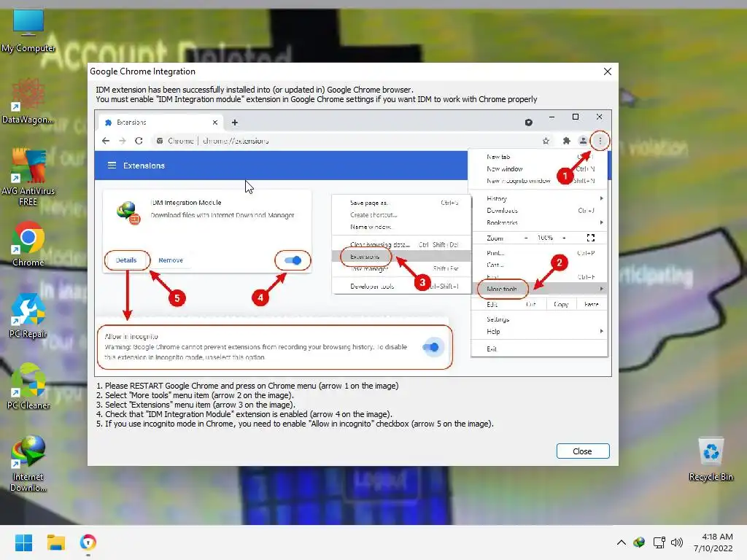Click instruction 4 about IDM Integration Module enabled
Viewport: 747px width, 560px height.
point(244,414)
